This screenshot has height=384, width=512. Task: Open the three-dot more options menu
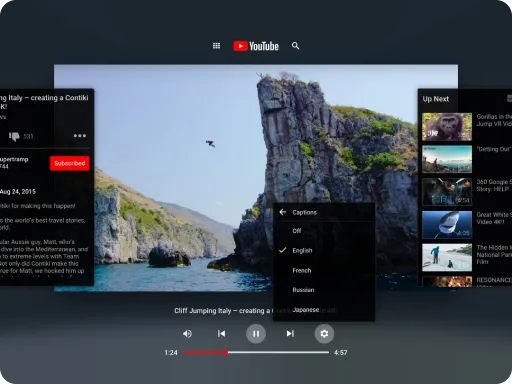click(x=80, y=136)
